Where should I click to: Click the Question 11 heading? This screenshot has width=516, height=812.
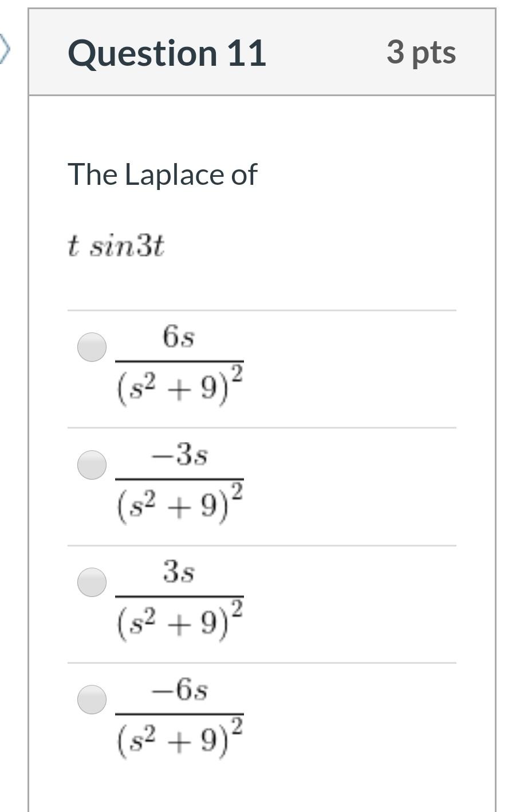167,53
